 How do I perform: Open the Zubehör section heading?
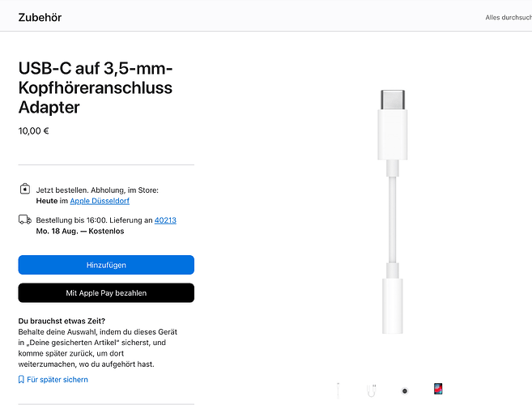coord(40,17)
